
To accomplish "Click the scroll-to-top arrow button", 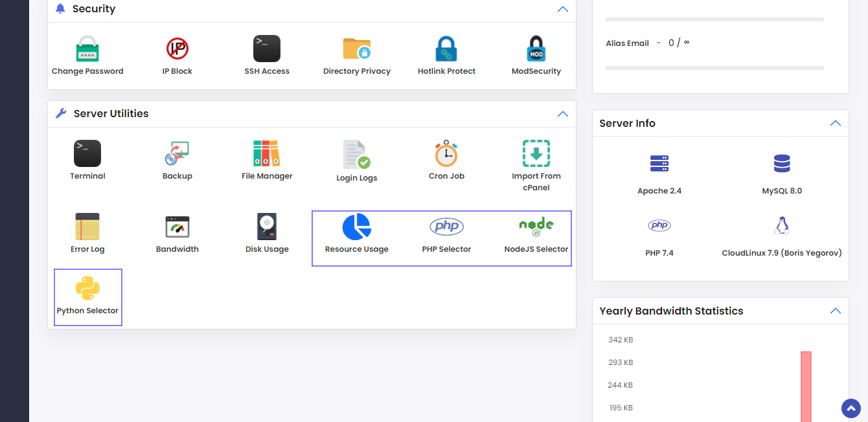I will coord(851,408).
